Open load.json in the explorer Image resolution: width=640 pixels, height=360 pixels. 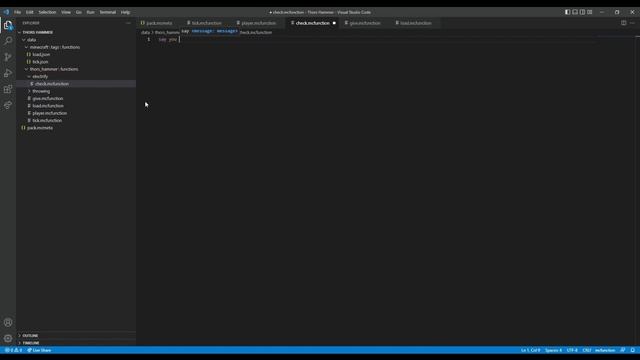pos(41,55)
